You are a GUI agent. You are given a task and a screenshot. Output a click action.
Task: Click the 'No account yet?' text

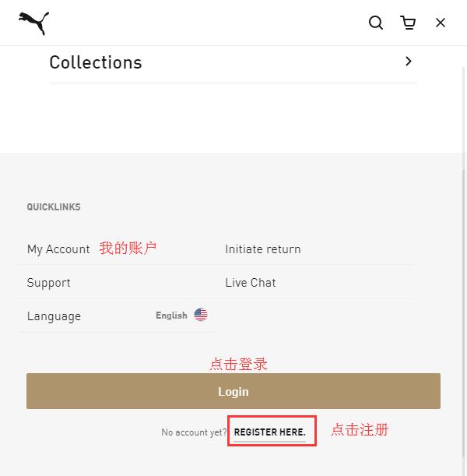(194, 432)
